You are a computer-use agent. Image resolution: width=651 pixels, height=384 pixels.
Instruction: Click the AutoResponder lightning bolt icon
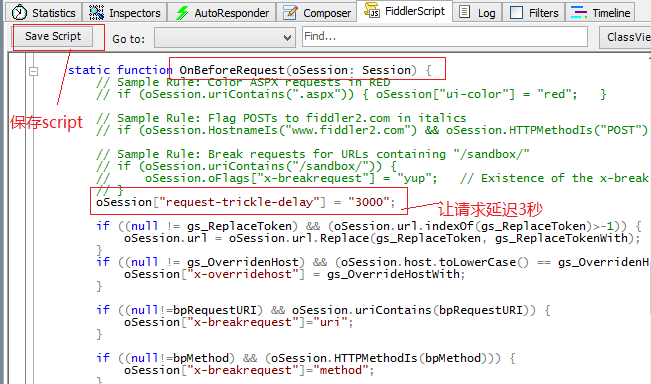pyautogui.click(x=181, y=12)
